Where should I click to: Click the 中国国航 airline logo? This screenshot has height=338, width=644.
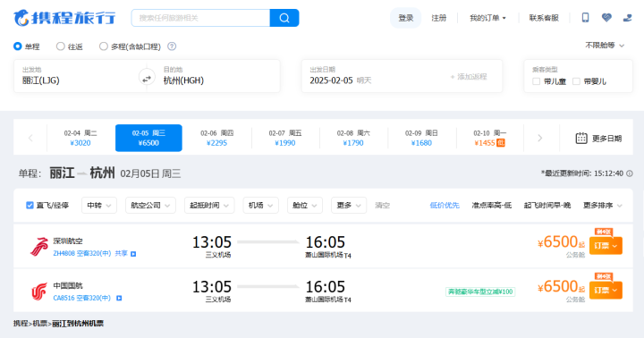pyautogui.click(x=39, y=292)
